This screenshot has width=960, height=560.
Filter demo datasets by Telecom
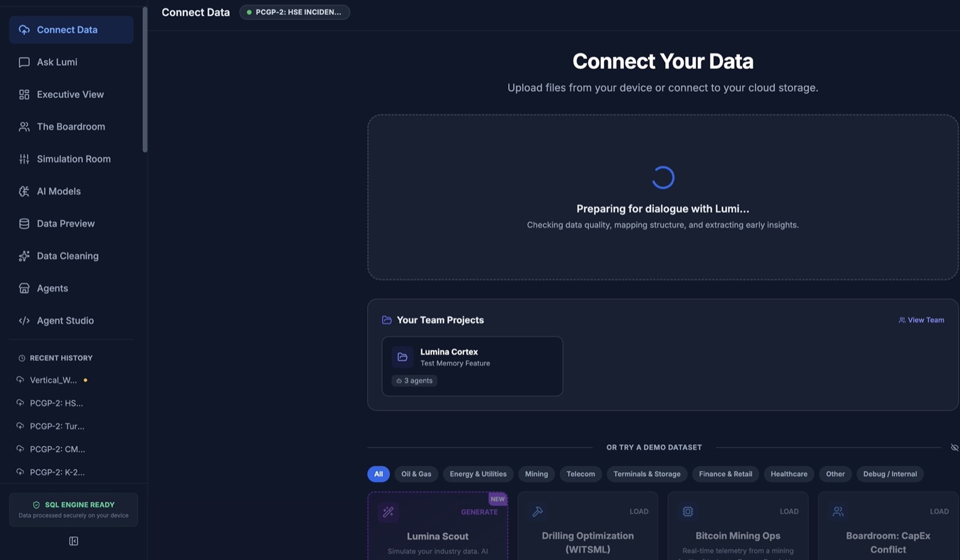[581, 474]
